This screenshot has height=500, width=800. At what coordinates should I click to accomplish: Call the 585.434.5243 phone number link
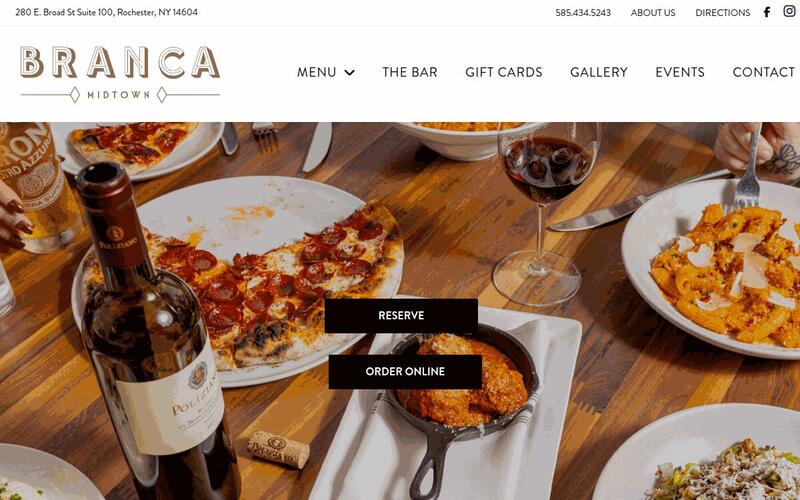point(583,13)
